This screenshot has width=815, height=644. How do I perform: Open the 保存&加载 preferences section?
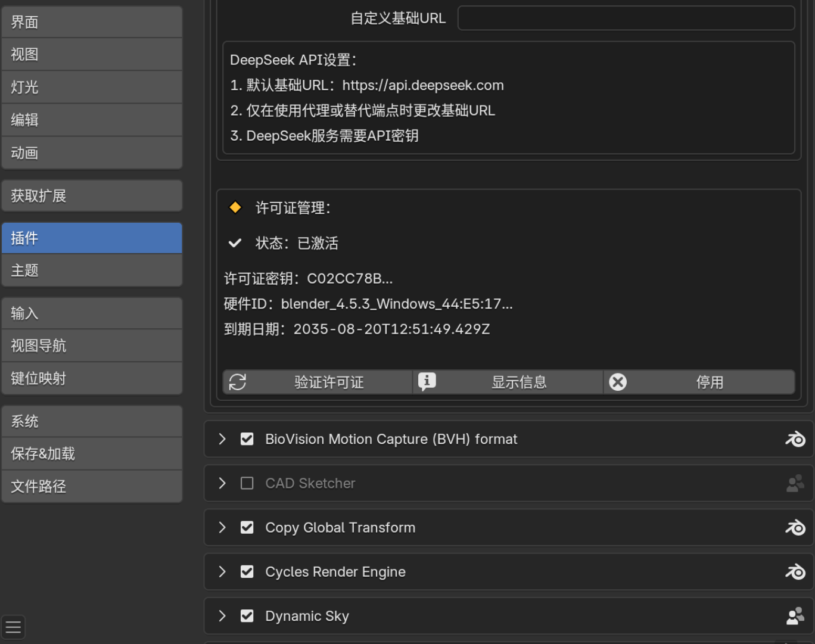pyautogui.click(x=92, y=453)
